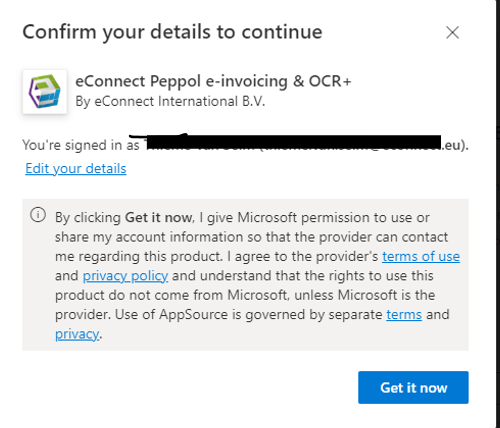This screenshot has height=428, width=500.
Task: Click the word AppSource in the notice
Action: click(193, 314)
